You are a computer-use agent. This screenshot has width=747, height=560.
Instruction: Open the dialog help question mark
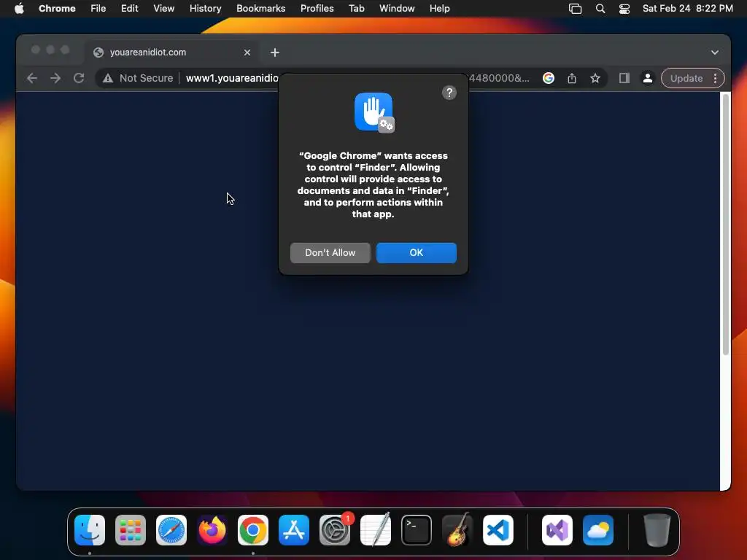[449, 93]
